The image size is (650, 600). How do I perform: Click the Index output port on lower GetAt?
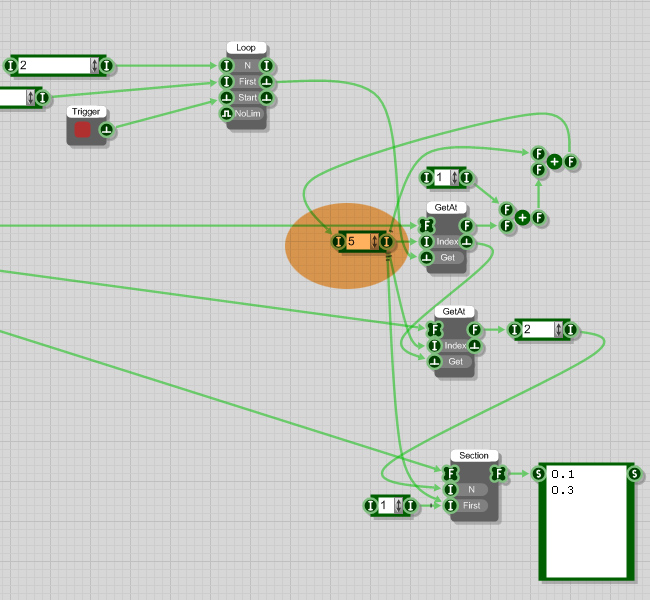[x=475, y=346]
